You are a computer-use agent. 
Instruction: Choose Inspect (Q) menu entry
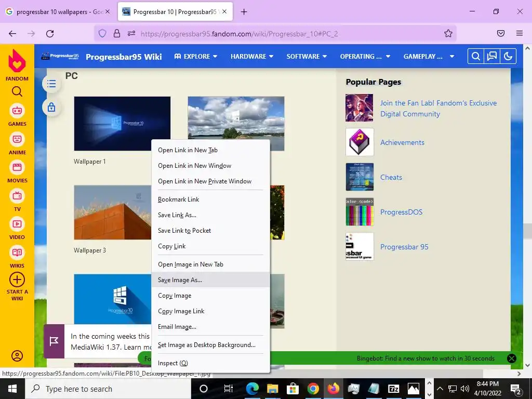tap(211, 363)
